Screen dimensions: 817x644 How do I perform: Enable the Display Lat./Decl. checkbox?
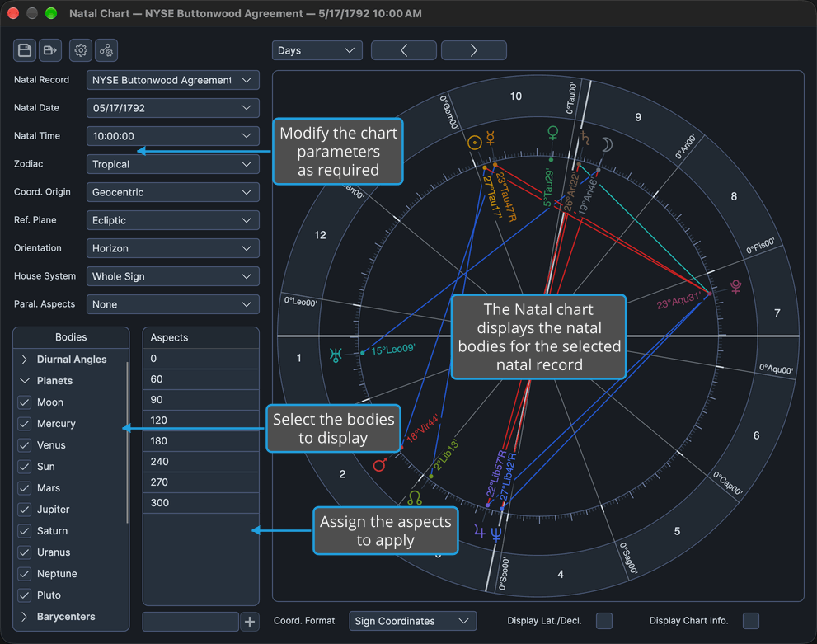(604, 621)
